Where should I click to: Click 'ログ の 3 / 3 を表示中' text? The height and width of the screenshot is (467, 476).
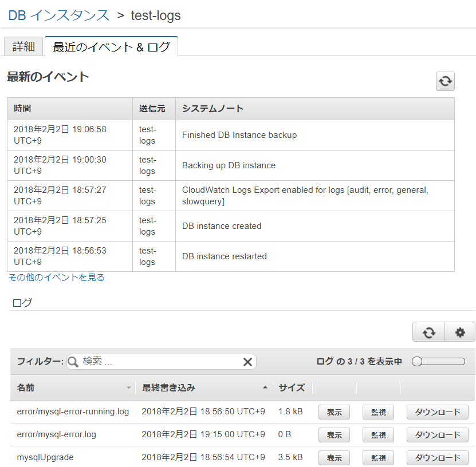(359, 362)
